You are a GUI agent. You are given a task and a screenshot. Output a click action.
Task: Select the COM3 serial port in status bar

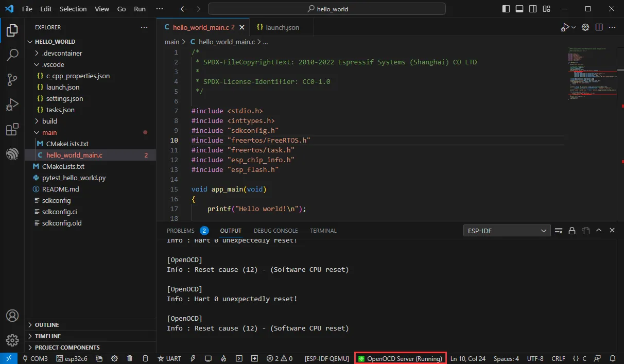tap(35, 358)
